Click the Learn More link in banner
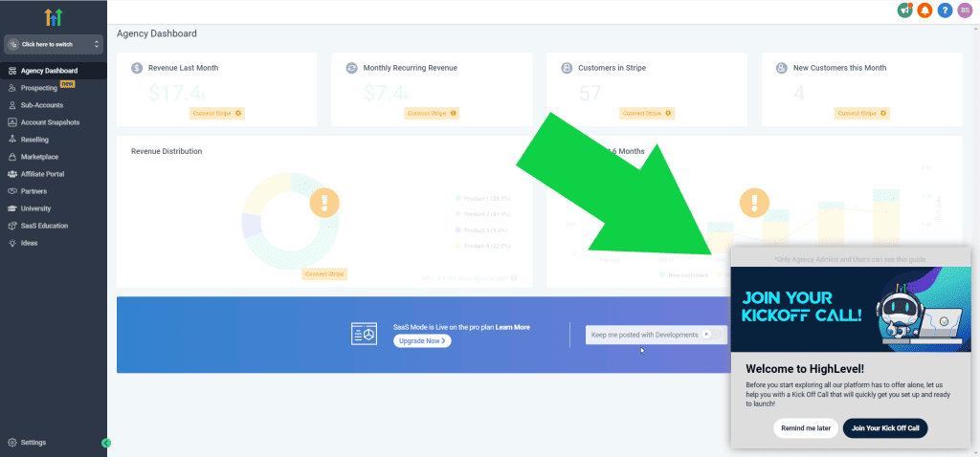Image resolution: width=980 pixels, height=457 pixels. (x=513, y=327)
